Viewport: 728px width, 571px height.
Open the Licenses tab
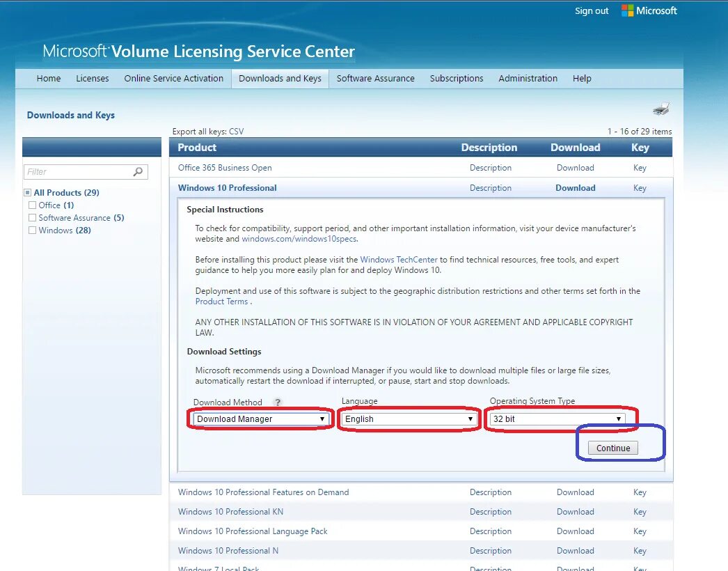(93, 79)
